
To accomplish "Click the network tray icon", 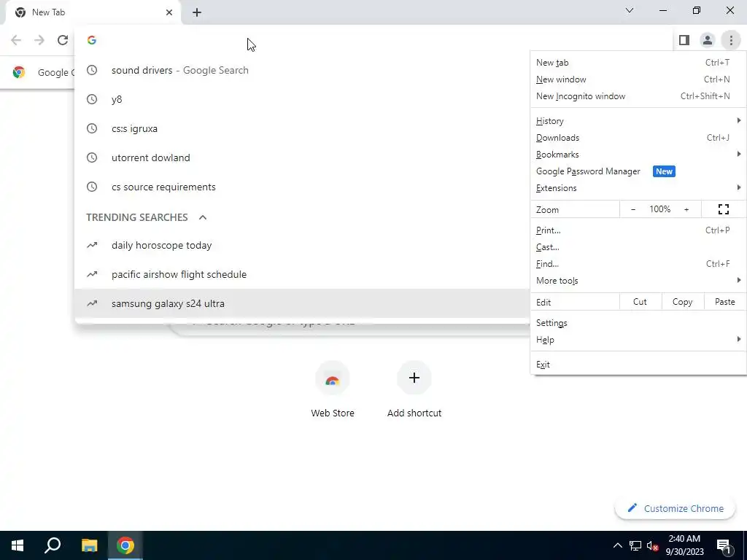I will tap(635, 545).
